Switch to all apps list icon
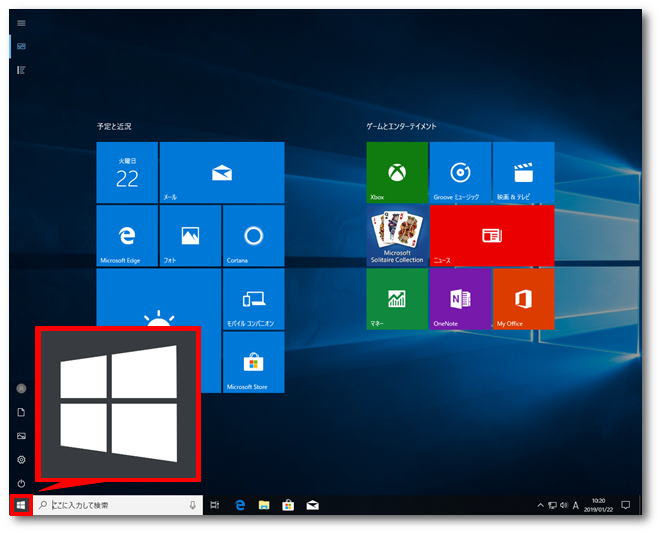The height and width of the screenshot is (534, 661). coord(21,70)
